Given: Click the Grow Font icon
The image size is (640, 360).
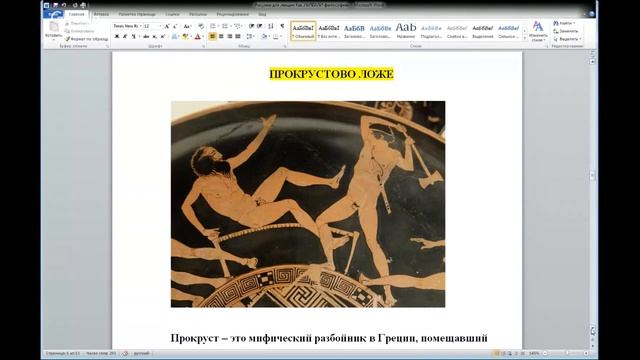Looking at the screenshot, I should [x=167, y=26].
